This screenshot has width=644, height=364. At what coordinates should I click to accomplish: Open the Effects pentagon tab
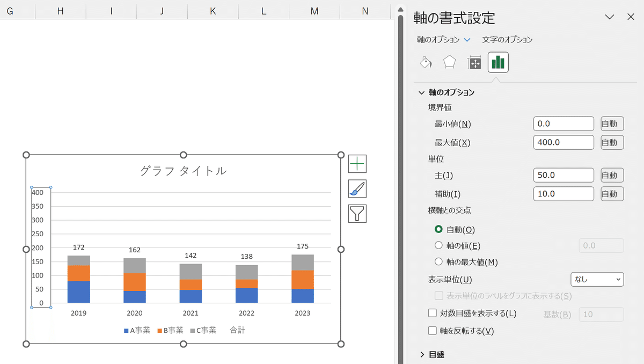pyautogui.click(x=449, y=63)
